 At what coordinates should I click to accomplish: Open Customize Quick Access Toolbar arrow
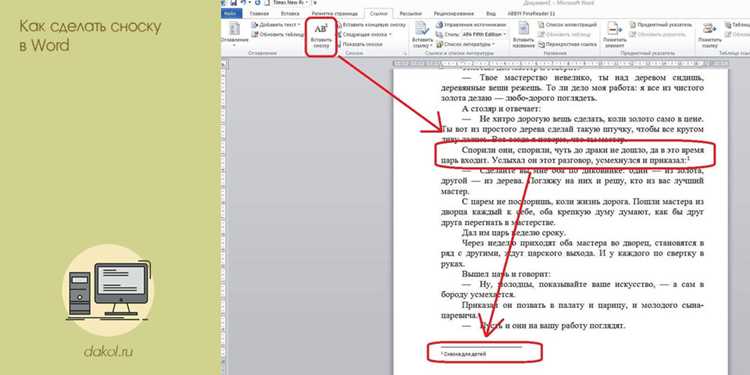point(315,3)
